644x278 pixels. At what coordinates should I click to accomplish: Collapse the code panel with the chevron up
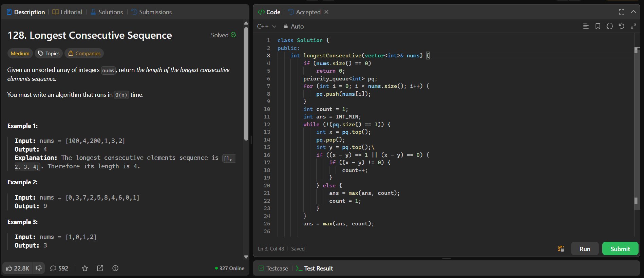(x=633, y=12)
